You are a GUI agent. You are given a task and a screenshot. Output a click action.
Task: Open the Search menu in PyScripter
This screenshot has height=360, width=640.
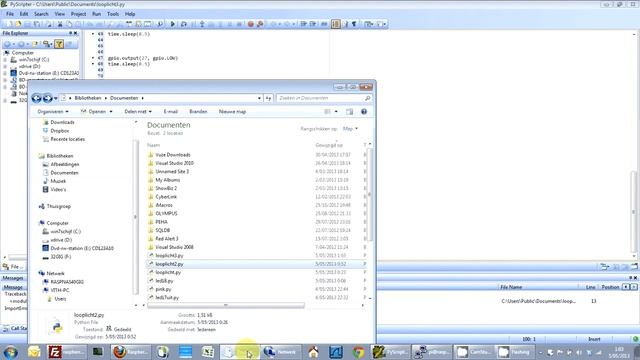click(x=41, y=14)
